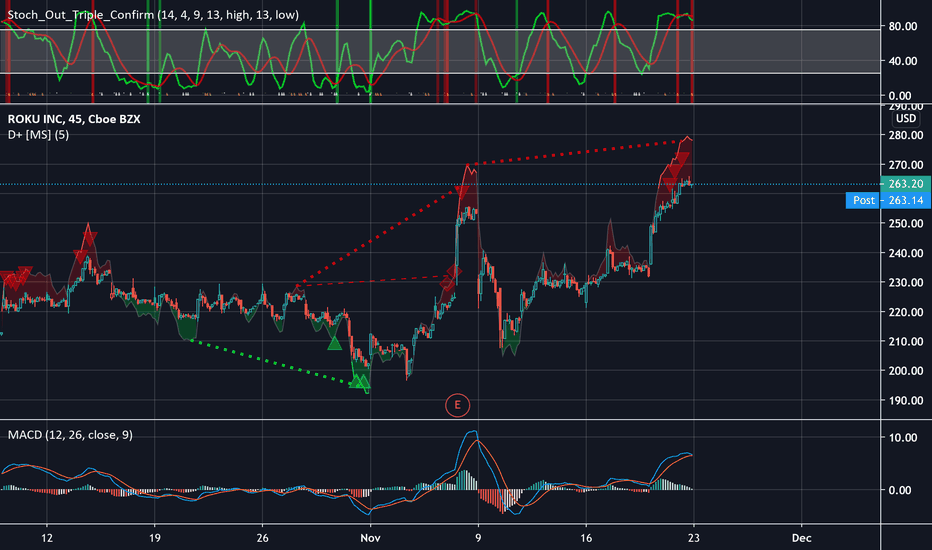932x550 pixels.
Task: Click the green up-triangle signal near 210
Action: coord(335,343)
